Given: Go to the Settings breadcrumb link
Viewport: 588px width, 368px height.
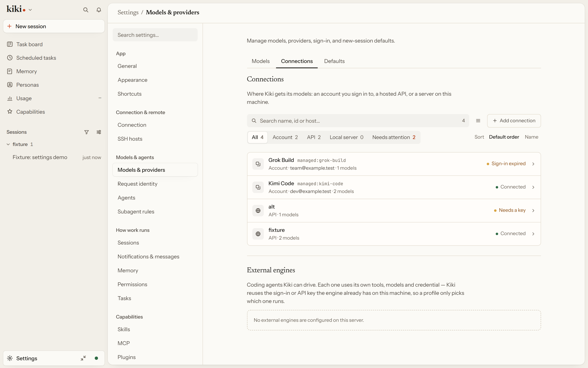Looking at the screenshot, I should coord(128,12).
